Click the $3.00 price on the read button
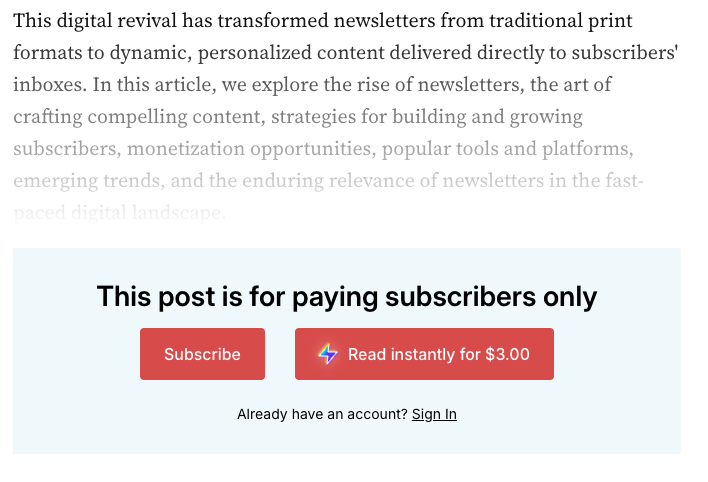The width and height of the screenshot is (708, 482). [x=508, y=354]
